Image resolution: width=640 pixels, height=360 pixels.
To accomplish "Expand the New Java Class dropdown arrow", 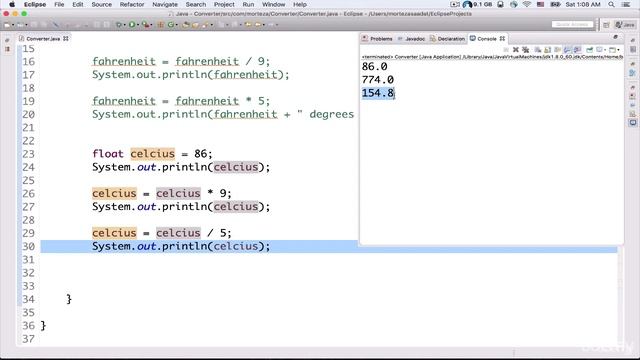I will tap(176, 25).
